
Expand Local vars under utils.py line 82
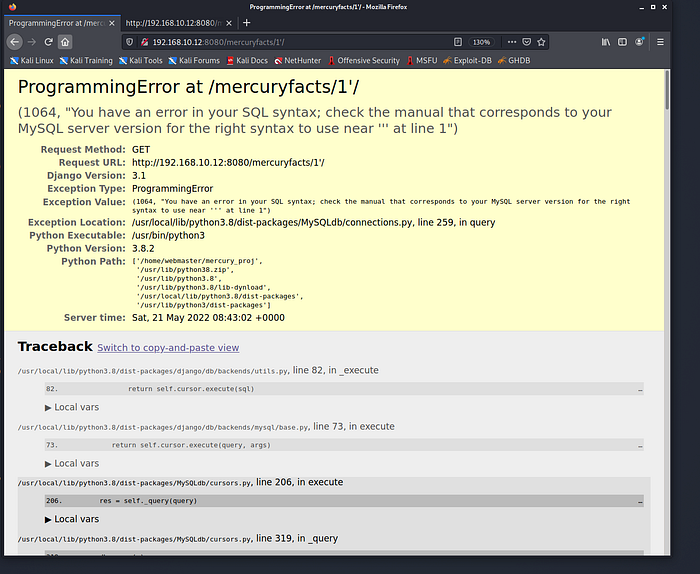[71, 407]
